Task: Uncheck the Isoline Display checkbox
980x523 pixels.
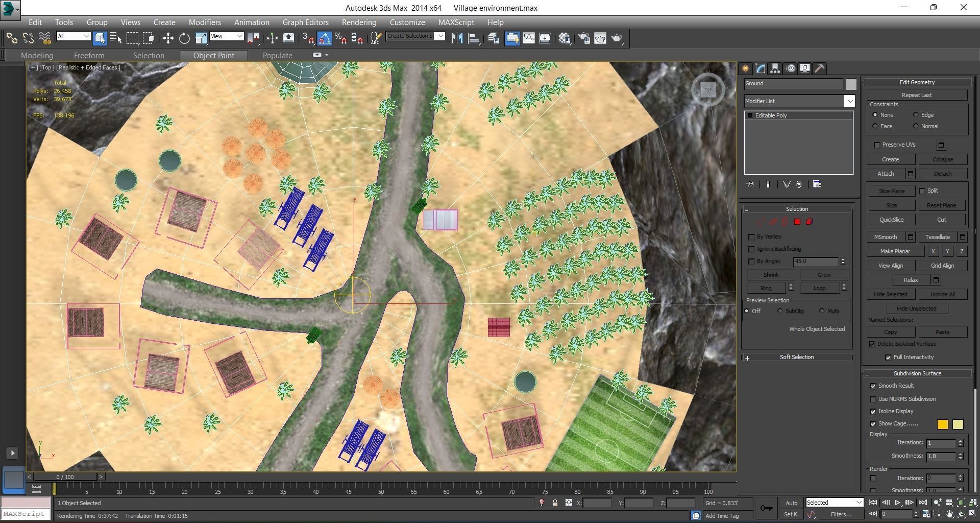Action: pyautogui.click(x=873, y=412)
